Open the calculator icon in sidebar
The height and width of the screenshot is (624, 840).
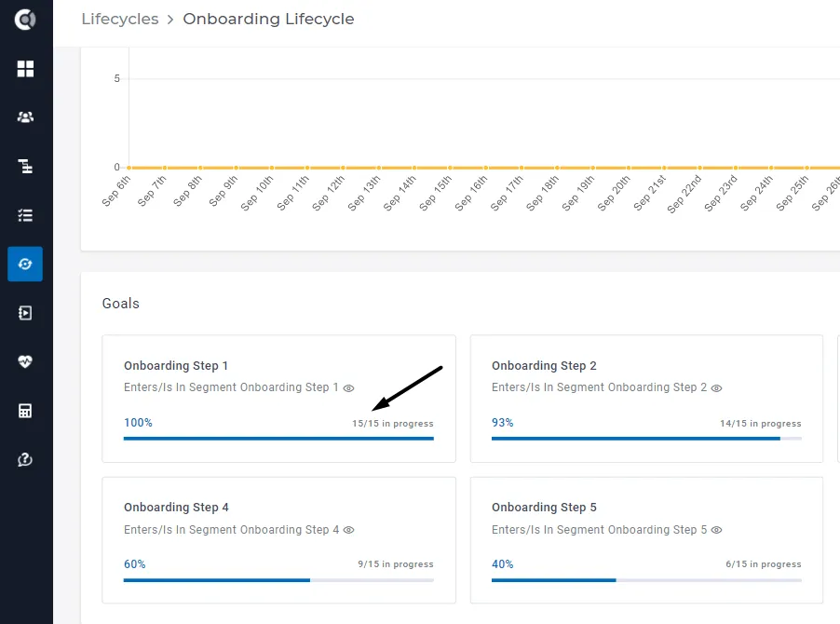coord(25,411)
